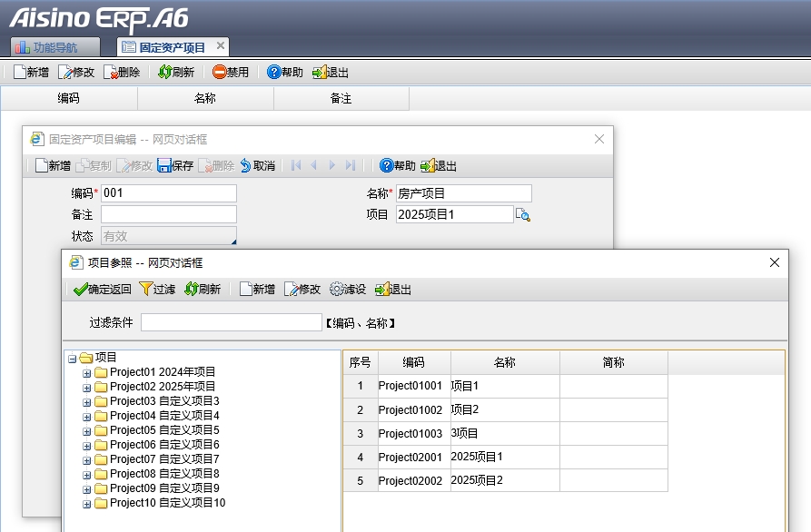
Task: Select row Project02001 2025项目1 in the table
Action: tap(476, 457)
